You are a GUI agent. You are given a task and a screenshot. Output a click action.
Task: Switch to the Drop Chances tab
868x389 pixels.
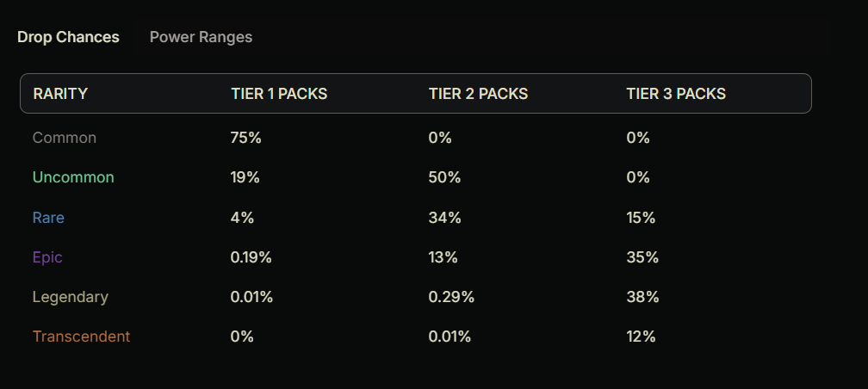coord(68,37)
